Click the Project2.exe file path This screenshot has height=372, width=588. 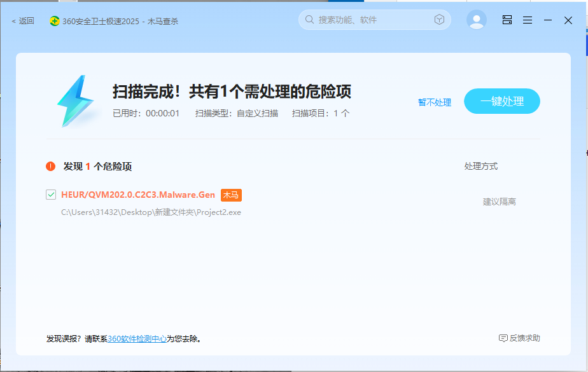(x=151, y=212)
